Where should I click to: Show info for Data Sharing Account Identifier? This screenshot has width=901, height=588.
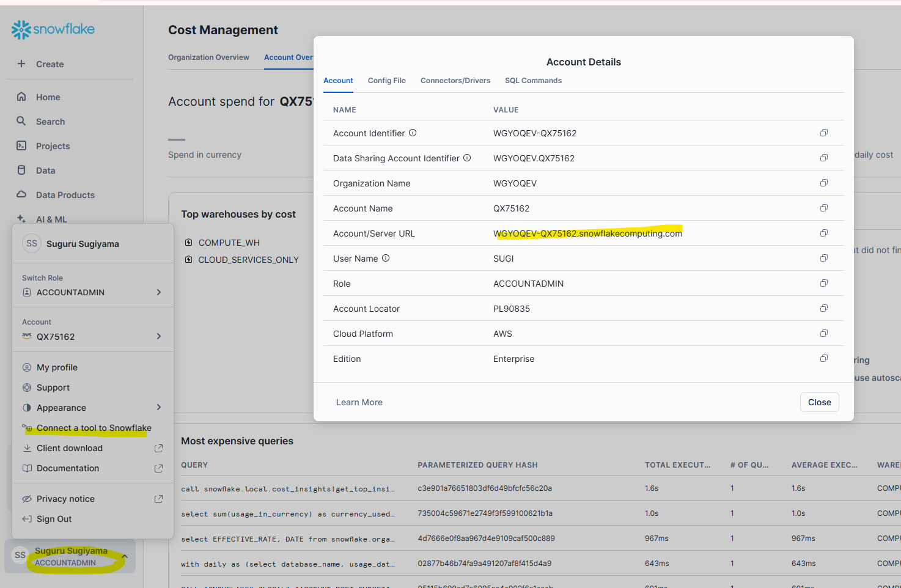coord(467,158)
